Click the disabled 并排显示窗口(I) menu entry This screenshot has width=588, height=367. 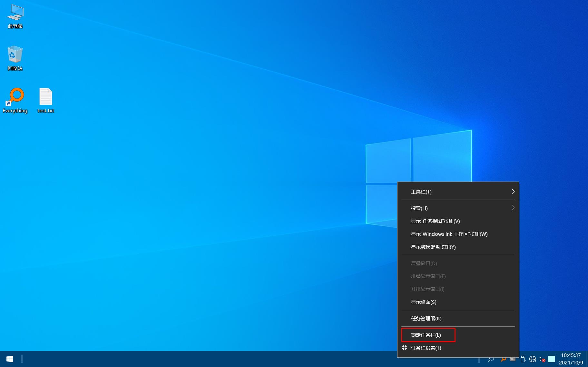point(458,289)
